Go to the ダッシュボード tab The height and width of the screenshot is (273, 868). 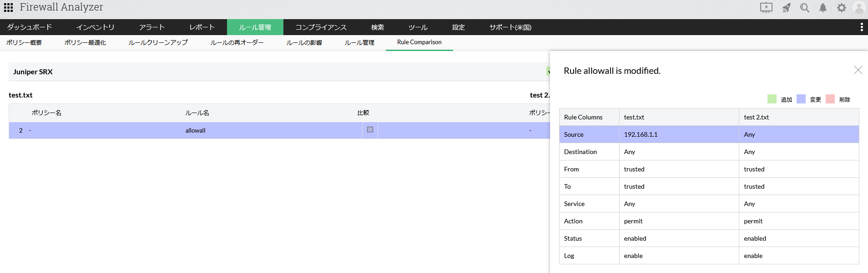[30, 27]
